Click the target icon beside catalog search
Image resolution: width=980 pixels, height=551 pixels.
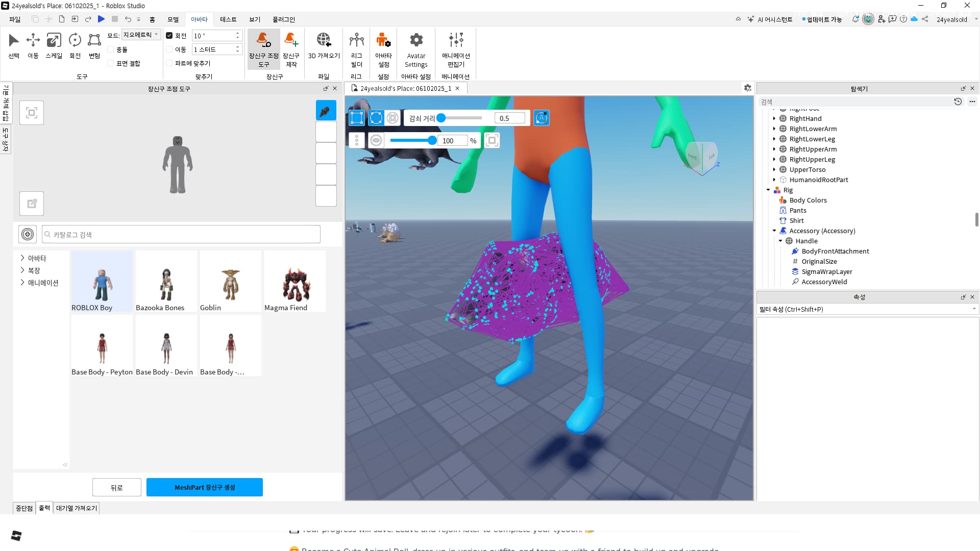tap(28, 234)
